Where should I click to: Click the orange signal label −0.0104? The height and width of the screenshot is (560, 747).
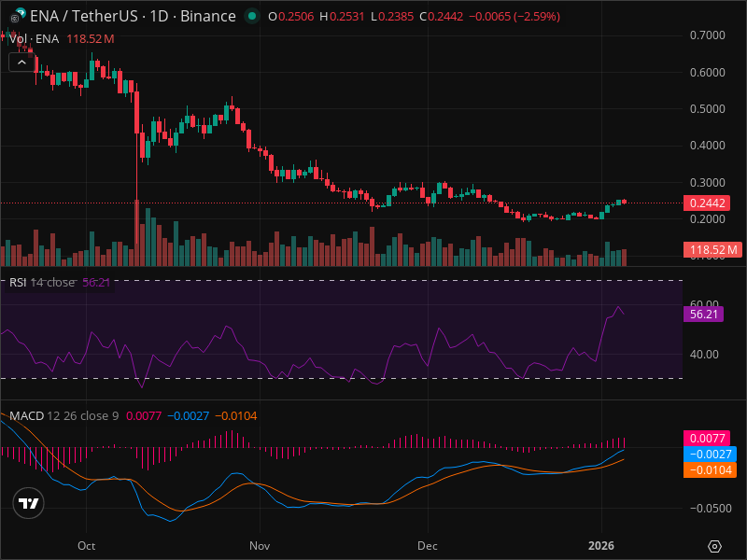pos(711,470)
